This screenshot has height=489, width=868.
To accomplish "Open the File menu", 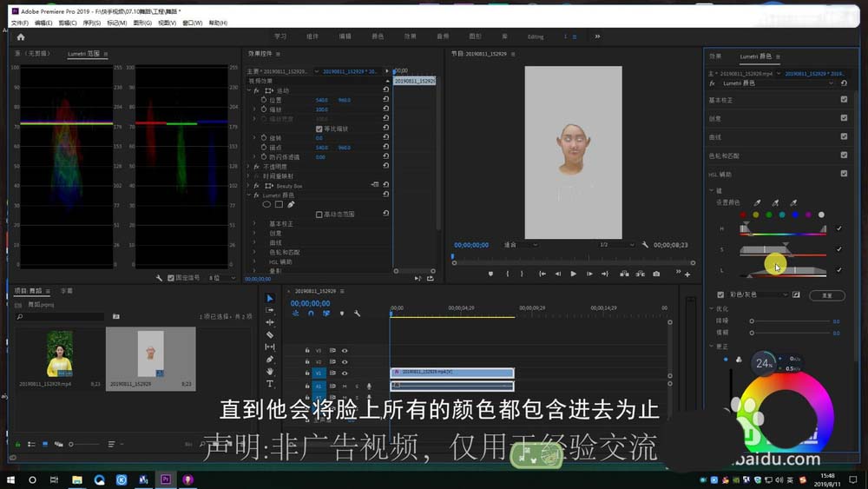I will pyautogui.click(x=19, y=23).
